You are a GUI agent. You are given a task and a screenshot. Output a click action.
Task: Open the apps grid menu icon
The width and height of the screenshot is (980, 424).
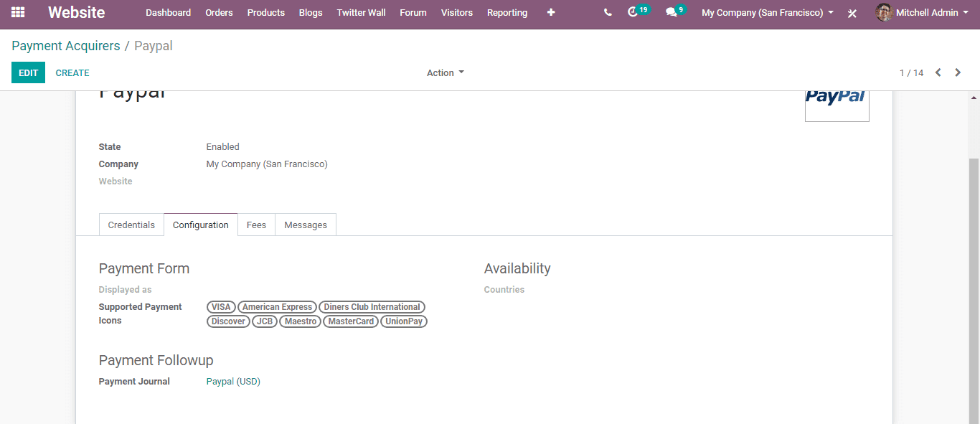[18, 12]
